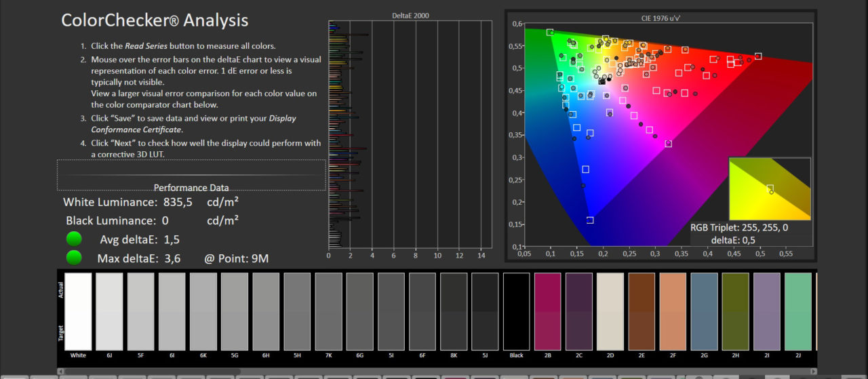Pick the 2F peach color swatch
Screen dimensions: 868x379
tap(673, 311)
